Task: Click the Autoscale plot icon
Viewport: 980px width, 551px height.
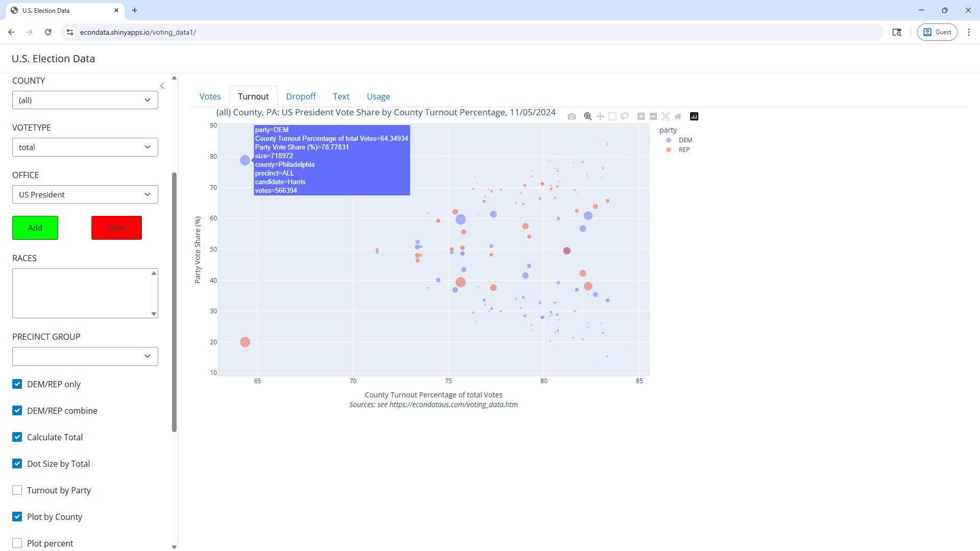Action: [x=666, y=116]
